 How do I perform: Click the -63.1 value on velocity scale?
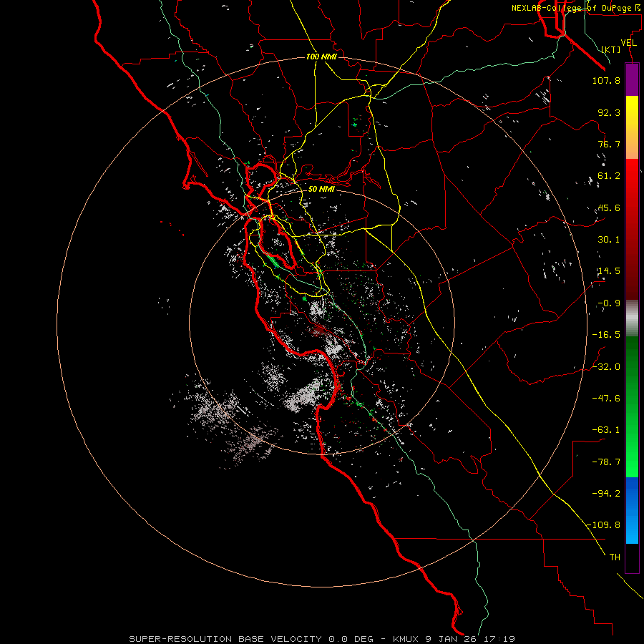(606, 430)
